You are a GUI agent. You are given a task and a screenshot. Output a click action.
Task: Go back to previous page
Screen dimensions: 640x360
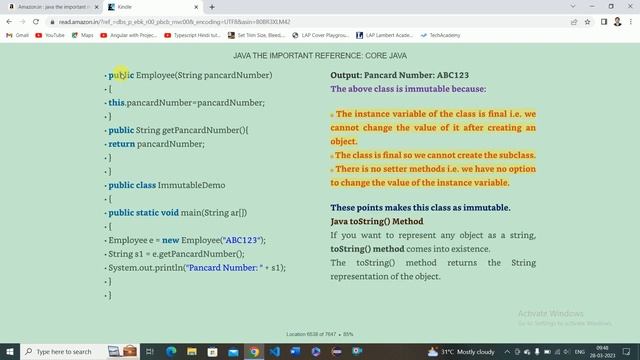(9, 22)
